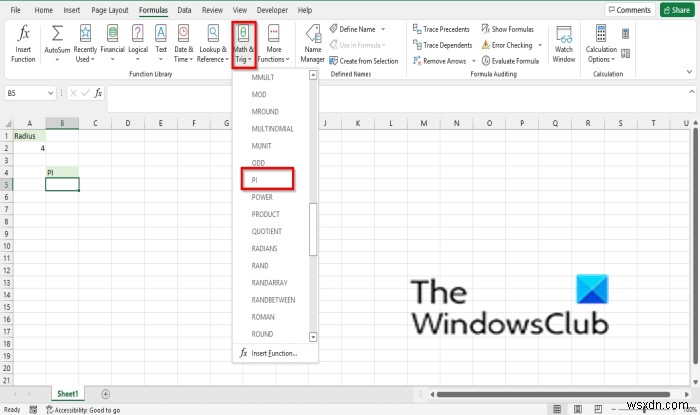Open Calculation Options
Screen dimensions: 700x415
(601, 44)
